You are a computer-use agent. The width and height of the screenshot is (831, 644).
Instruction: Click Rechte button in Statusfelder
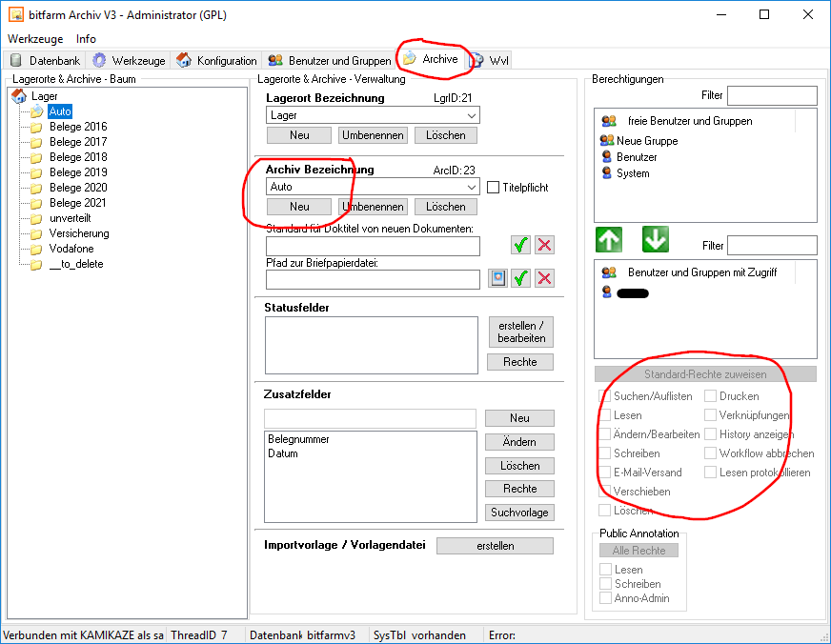(520, 362)
